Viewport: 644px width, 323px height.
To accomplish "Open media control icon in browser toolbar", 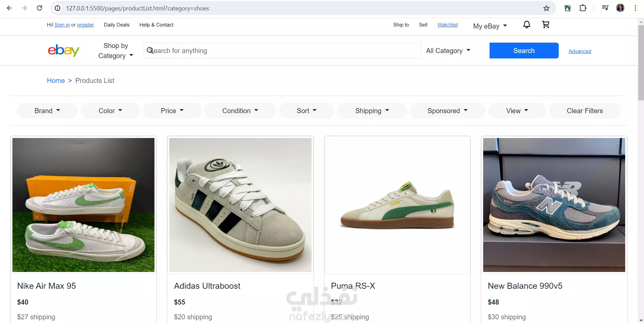I will pos(605,8).
